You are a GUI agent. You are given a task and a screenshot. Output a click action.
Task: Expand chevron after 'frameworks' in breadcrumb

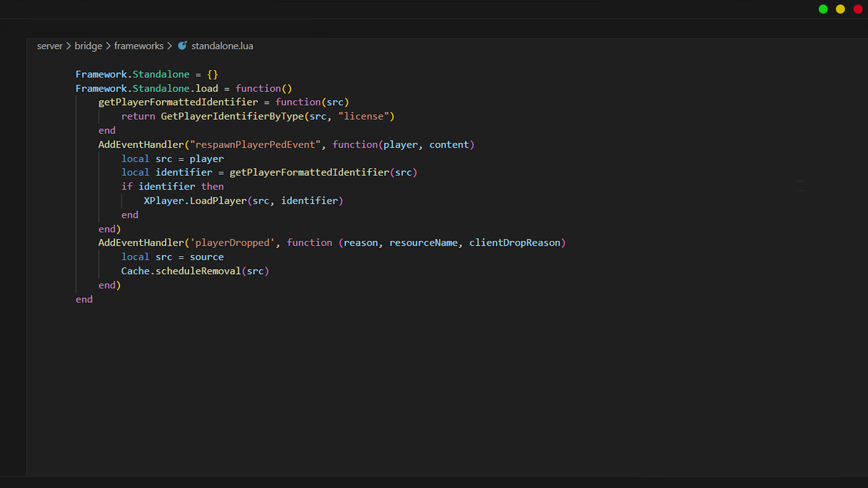coord(170,46)
